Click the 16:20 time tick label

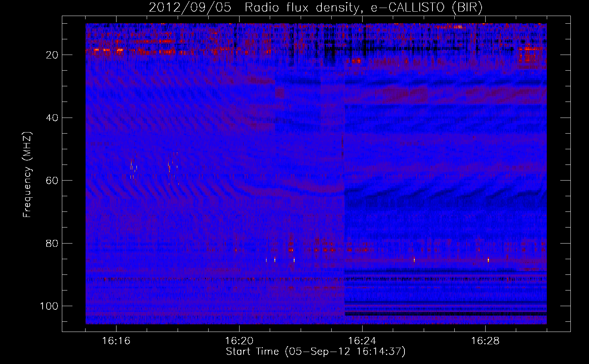click(239, 341)
